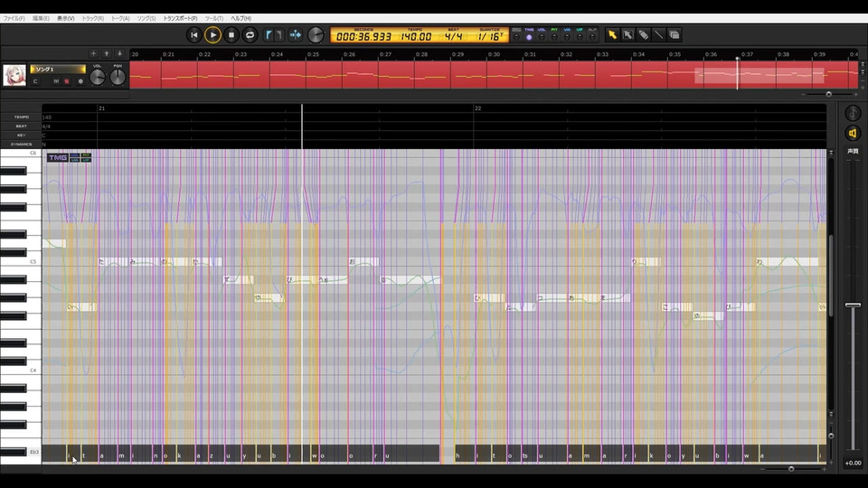Click the master dial knob in transport bar
Screen dimensions: 868x488
[316, 35]
